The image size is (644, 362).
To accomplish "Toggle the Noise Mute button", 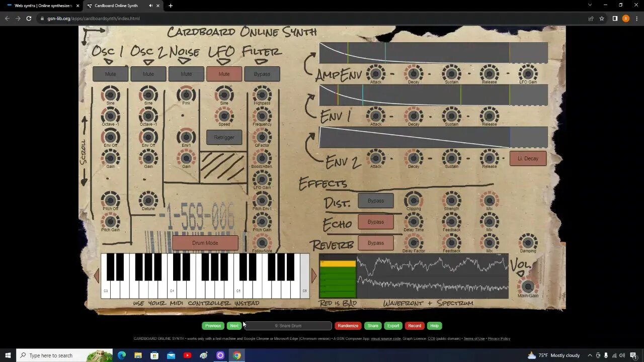I will pos(186,74).
